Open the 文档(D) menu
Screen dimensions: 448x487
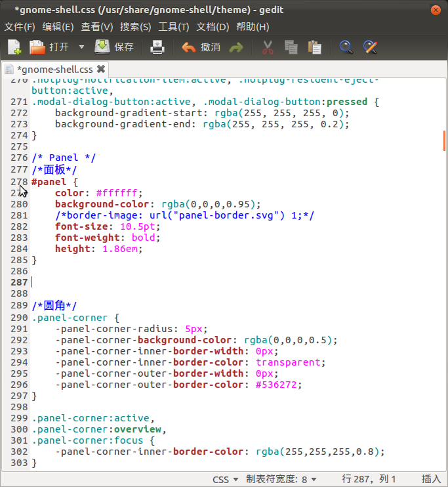coord(213,27)
